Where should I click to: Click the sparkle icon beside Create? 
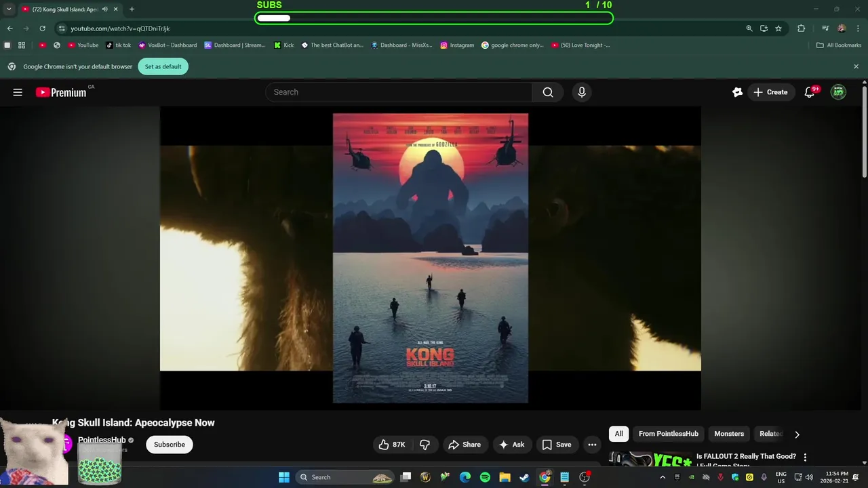pyautogui.click(x=737, y=92)
